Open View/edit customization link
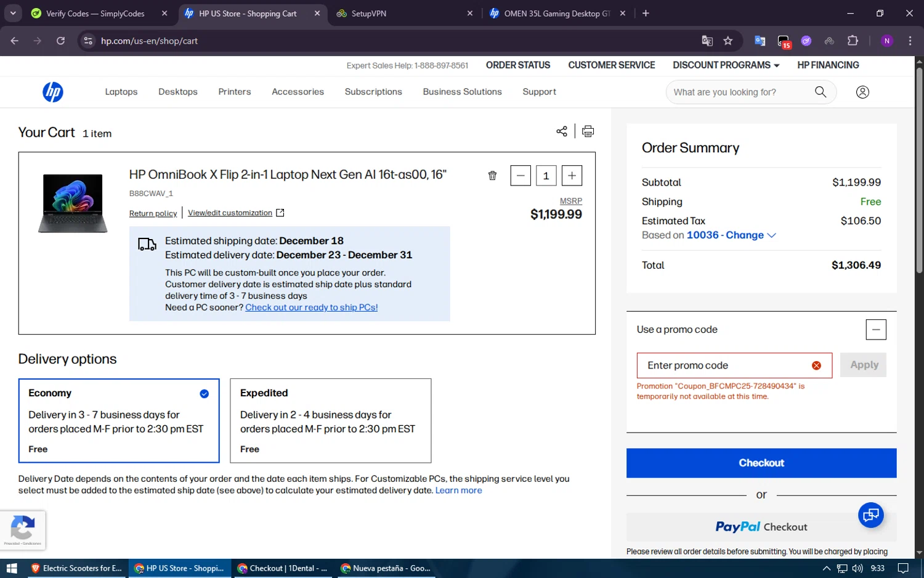The width and height of the screenshot is (924, 578). pos(236,213)
